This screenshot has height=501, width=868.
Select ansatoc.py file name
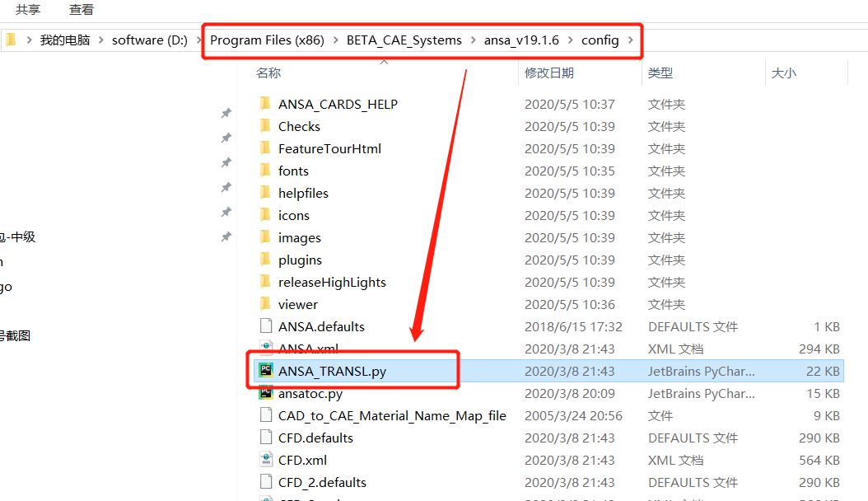[310, 394]
